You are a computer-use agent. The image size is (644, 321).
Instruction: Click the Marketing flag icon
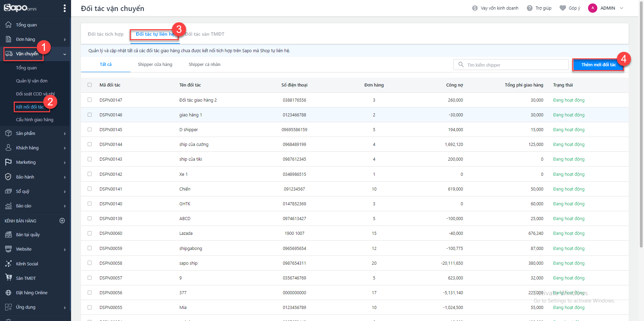point(9,162)
